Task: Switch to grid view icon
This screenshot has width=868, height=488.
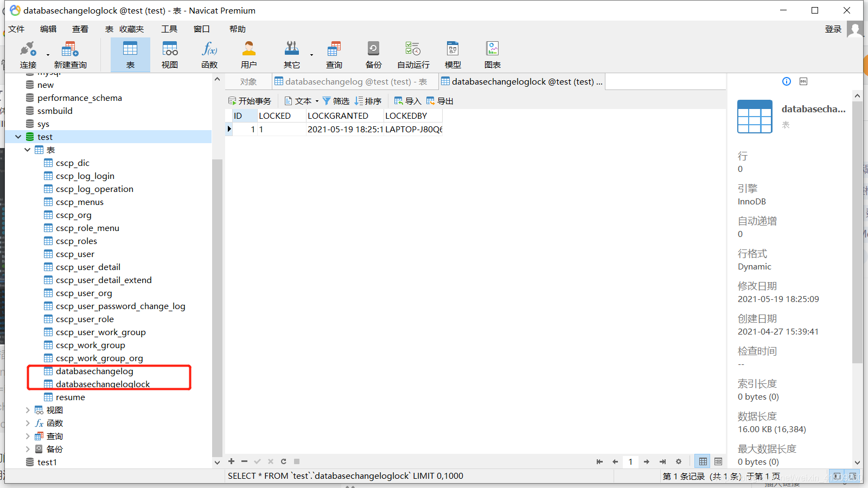Action: (x=703, y=461)
